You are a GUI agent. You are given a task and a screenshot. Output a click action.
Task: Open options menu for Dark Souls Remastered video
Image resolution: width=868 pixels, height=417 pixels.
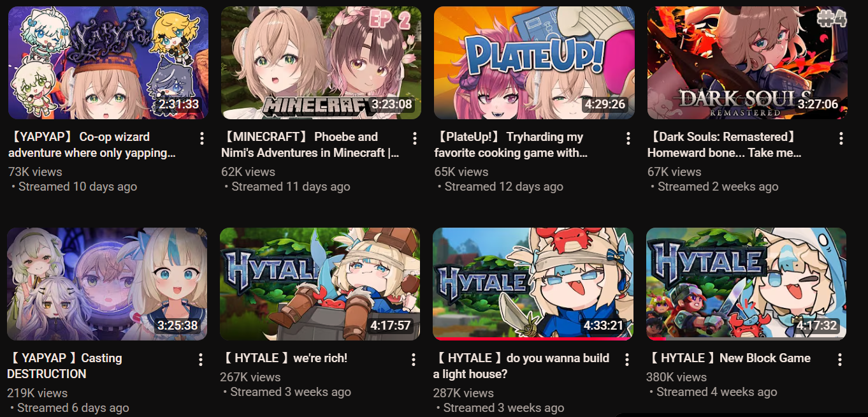pos(841,138)
